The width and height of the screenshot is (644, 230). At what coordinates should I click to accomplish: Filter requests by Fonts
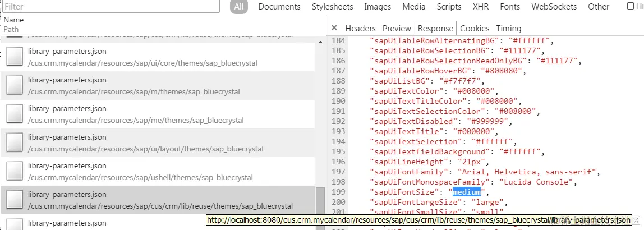[x=510, y=7]
